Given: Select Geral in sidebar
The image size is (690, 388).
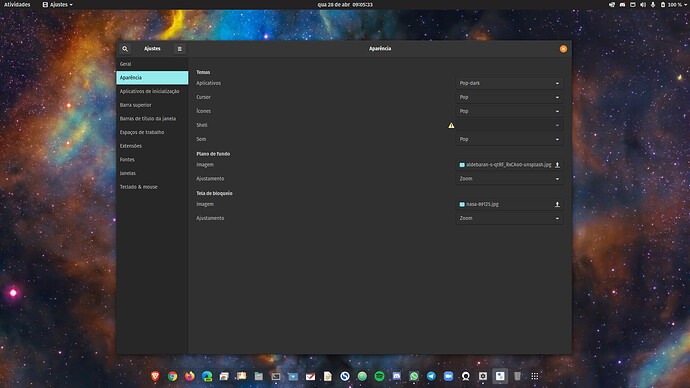Looking at the screenshot, I should pyautogui.click(x=152, y=64).
